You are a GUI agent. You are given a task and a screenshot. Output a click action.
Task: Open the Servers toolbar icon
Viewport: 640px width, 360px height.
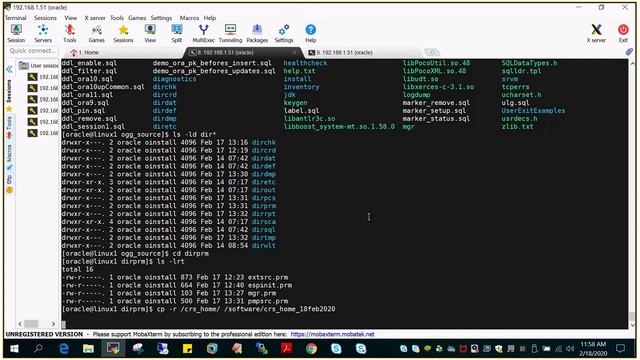pos(43,33)
